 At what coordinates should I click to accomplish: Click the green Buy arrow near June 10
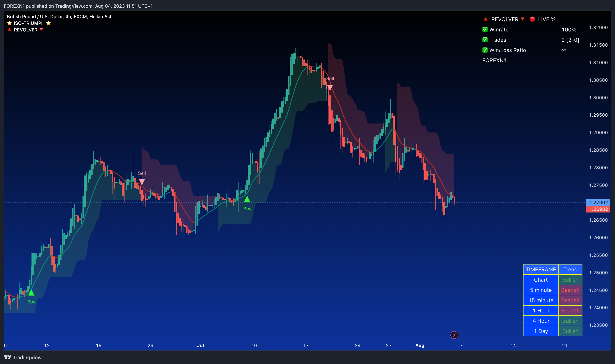click(x=31, y=293)
